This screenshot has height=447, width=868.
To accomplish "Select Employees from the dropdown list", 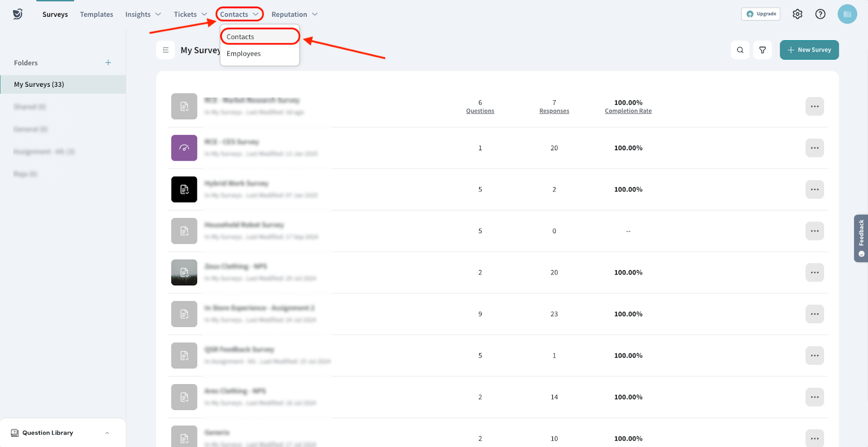I will click(244, 54).
